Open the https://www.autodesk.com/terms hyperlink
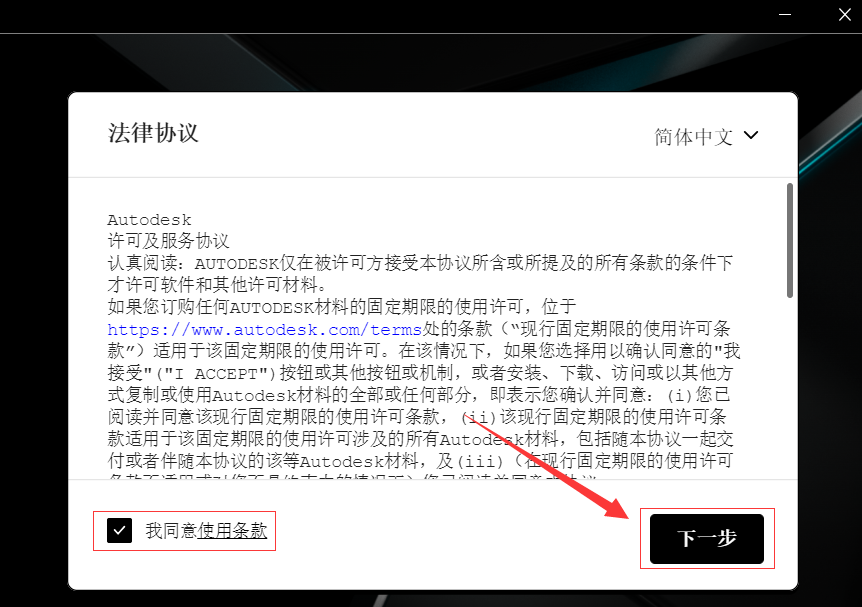This screenshot has width=862, height=607. 264,330
